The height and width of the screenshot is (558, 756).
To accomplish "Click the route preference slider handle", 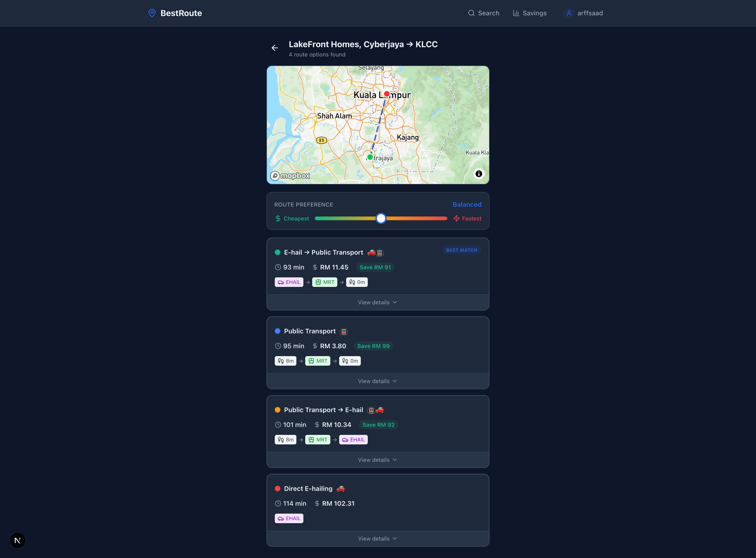I will pos(381,219).
